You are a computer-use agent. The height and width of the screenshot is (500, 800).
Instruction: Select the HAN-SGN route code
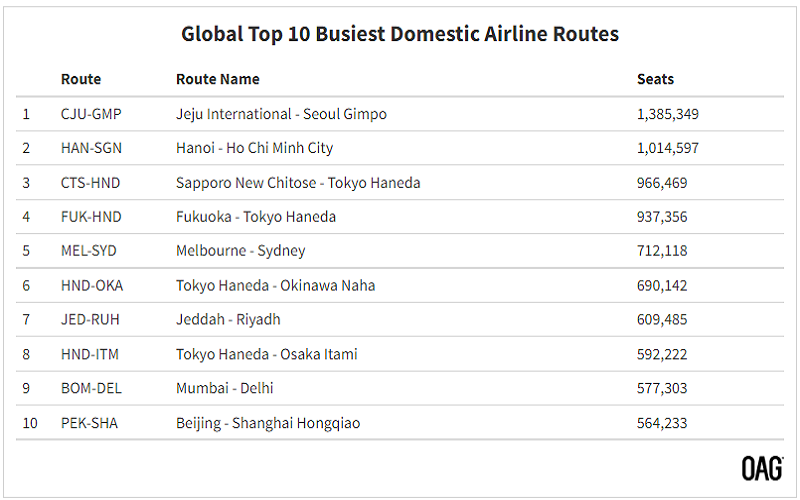(91, 148)
